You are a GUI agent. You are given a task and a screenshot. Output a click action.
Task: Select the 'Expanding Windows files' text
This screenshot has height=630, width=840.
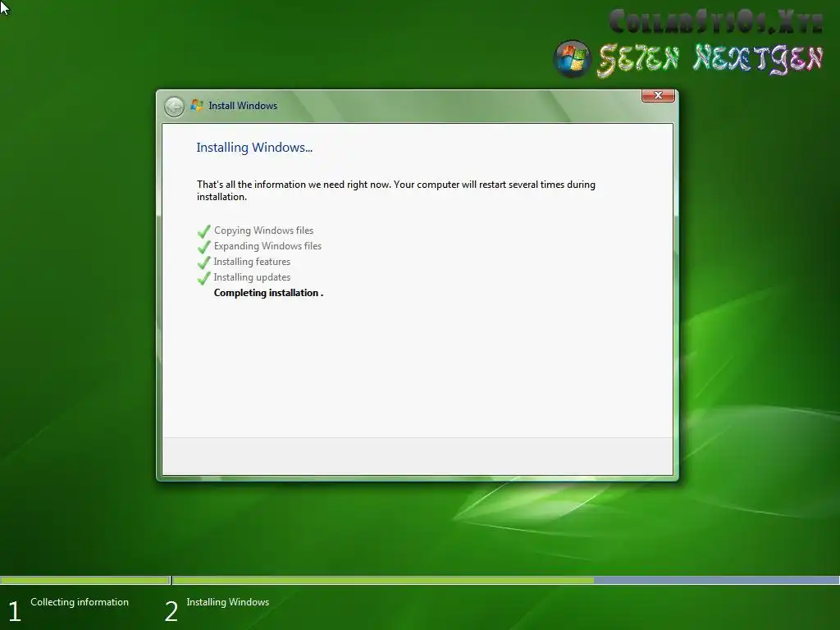point(268,246)
